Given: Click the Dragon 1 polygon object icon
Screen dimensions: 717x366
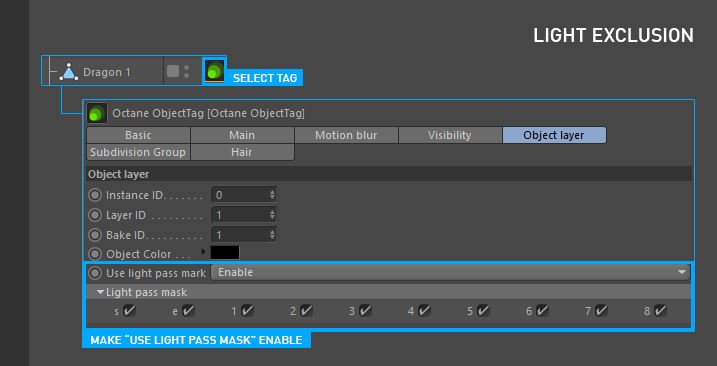Looking at the screenshot, I should 69,72.
